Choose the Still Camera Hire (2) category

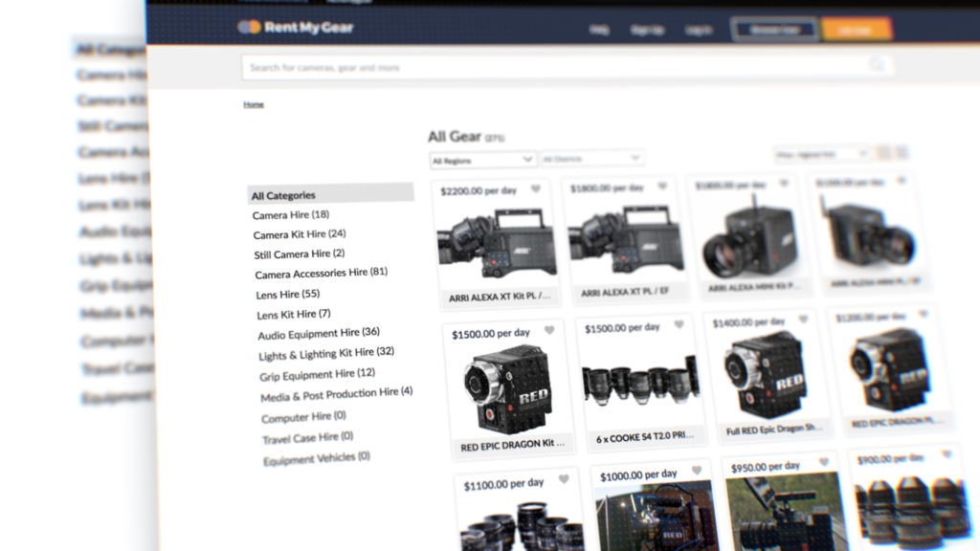pos(300,253)
